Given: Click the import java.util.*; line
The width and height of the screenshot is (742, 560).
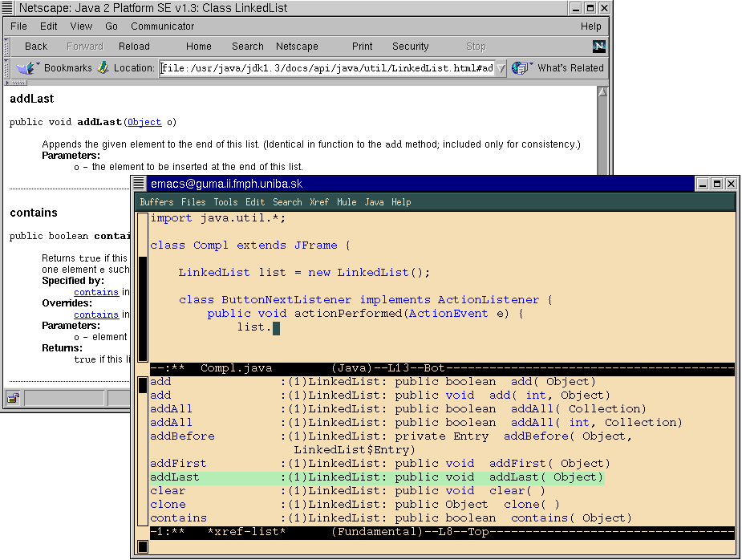Looking at the screenshot, I should [x=217, y=218].
